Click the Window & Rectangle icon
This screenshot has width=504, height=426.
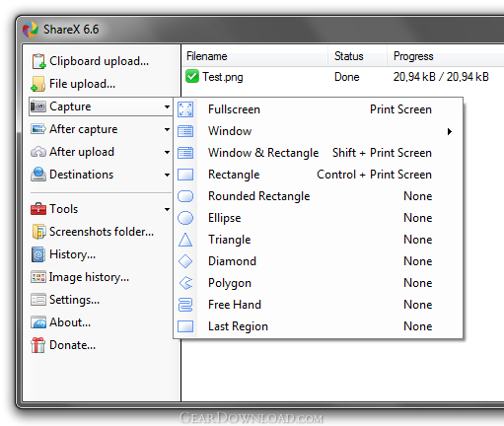click(x=185, y=153)
